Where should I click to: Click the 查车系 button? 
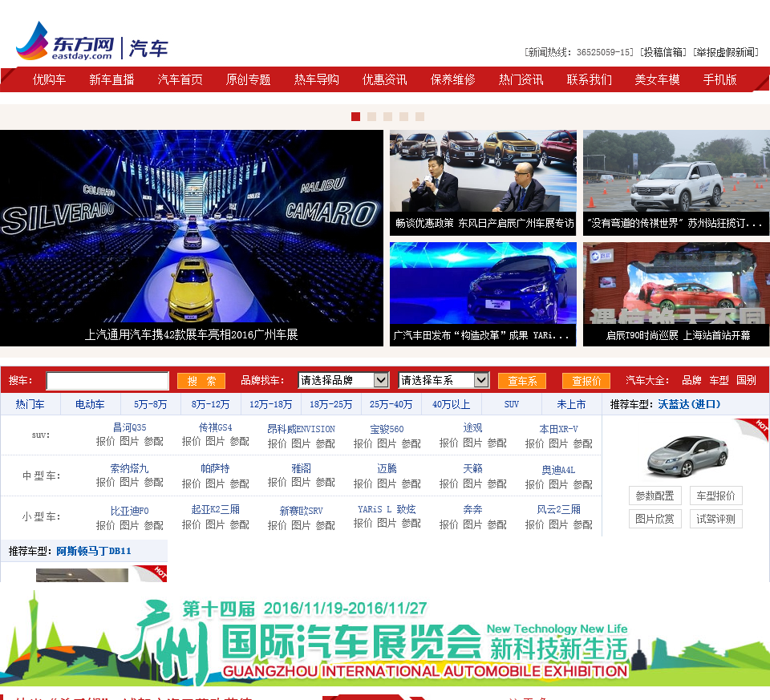pyautogui.click(x=522, y=381)
